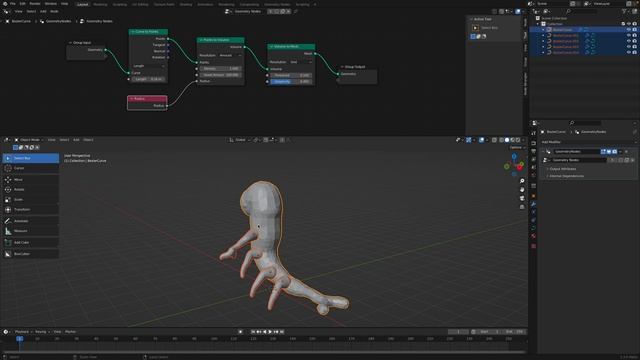This screenshot has height=360, width=640.
Task: Open the Window menu
Action: 51,4
